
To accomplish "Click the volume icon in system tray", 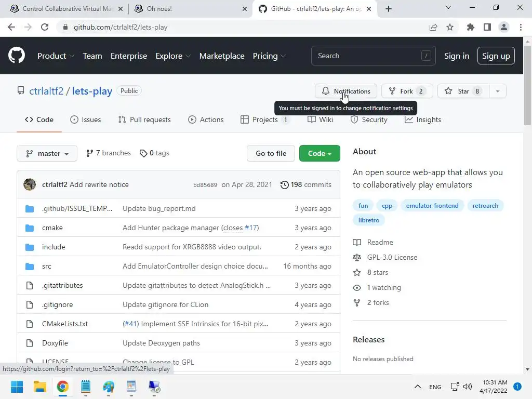I will (x=468, y=387).
